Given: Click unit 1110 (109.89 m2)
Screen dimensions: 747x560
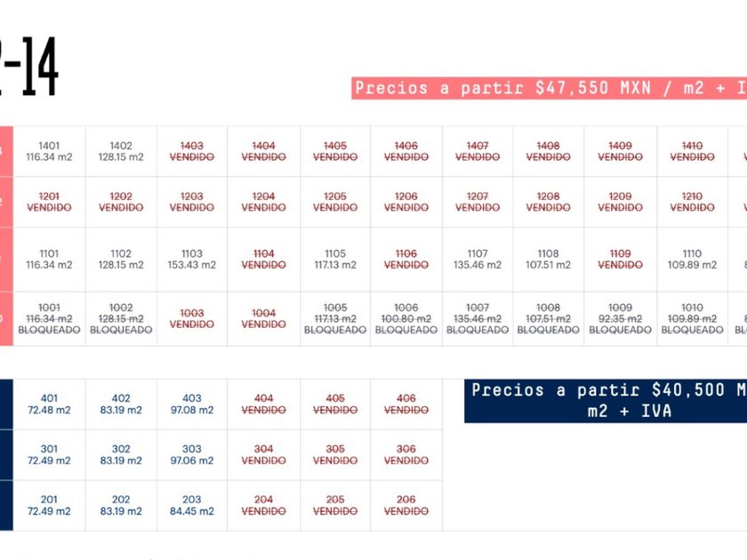Looking at the screenshot, I should click(x=692, y=259).
